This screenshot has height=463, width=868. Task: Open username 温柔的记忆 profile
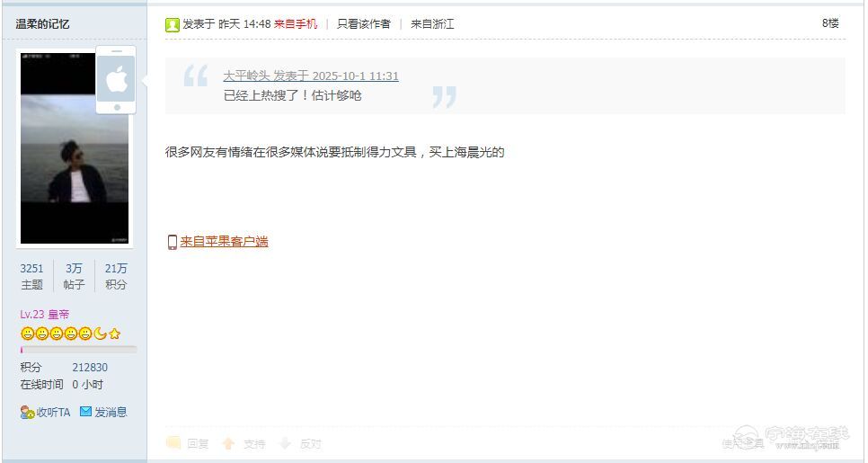[42, 23]
